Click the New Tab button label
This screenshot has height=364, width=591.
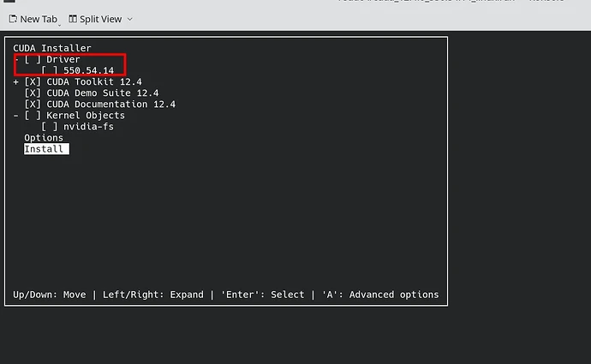[x=39, y=19]
